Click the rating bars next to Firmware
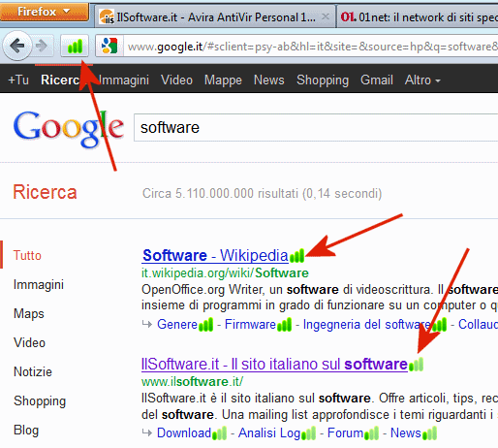The height and width of the screenshot is (448, 498). (x=284, y=325)
